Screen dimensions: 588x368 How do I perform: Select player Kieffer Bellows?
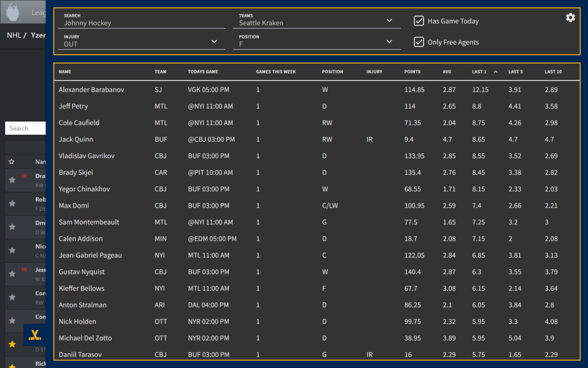coord(82,288)
